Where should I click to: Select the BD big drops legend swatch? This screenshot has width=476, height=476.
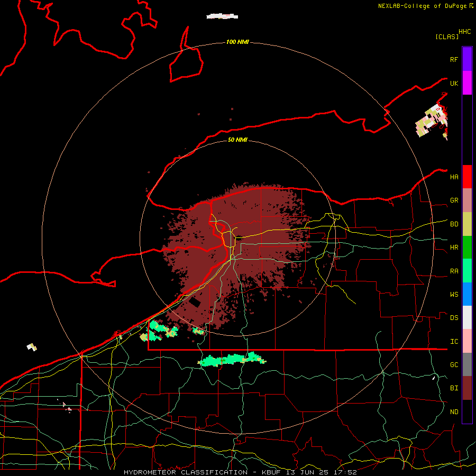coord(467,224)
